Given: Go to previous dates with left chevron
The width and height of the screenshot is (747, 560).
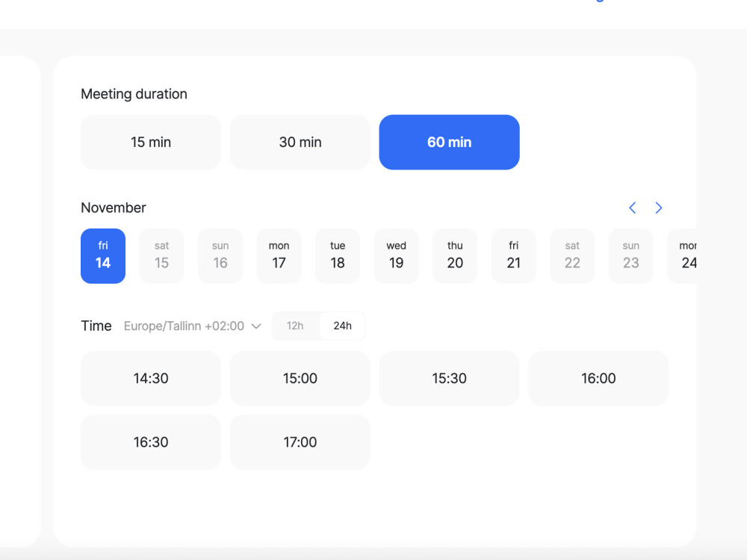Looking at the screenshot, I should coord(632,208).
